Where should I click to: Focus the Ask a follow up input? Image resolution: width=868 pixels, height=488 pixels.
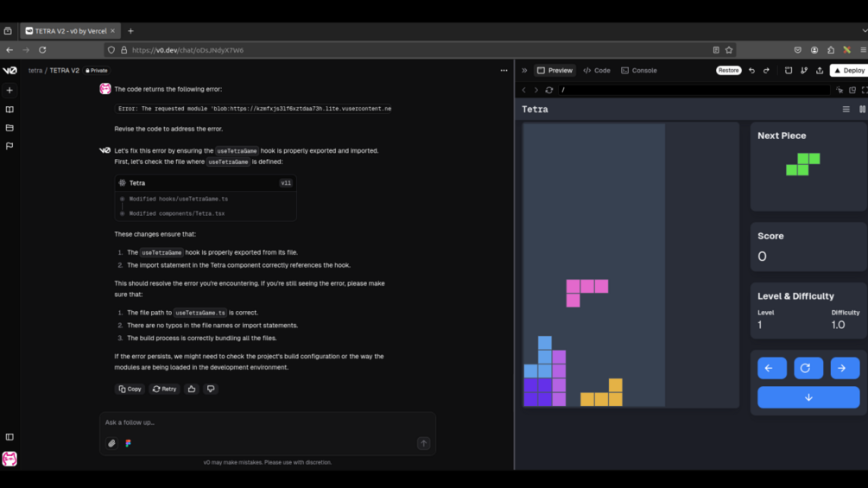click(x=268, y=422)
